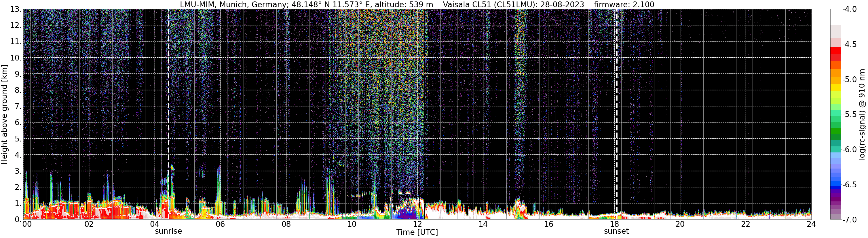Viewport: 868px width, 238px height.
Task: Click the x-axis tick label '14'
Action: tap(483, 224)
